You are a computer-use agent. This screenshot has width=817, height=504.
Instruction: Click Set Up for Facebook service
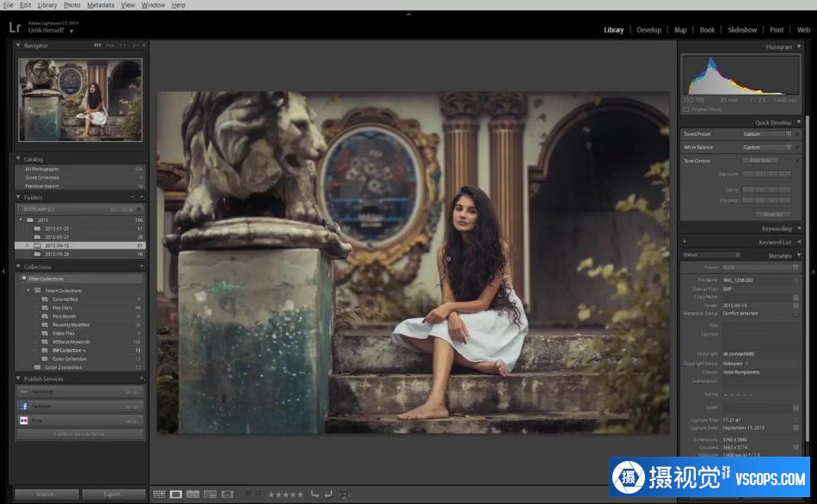(132, 406)
